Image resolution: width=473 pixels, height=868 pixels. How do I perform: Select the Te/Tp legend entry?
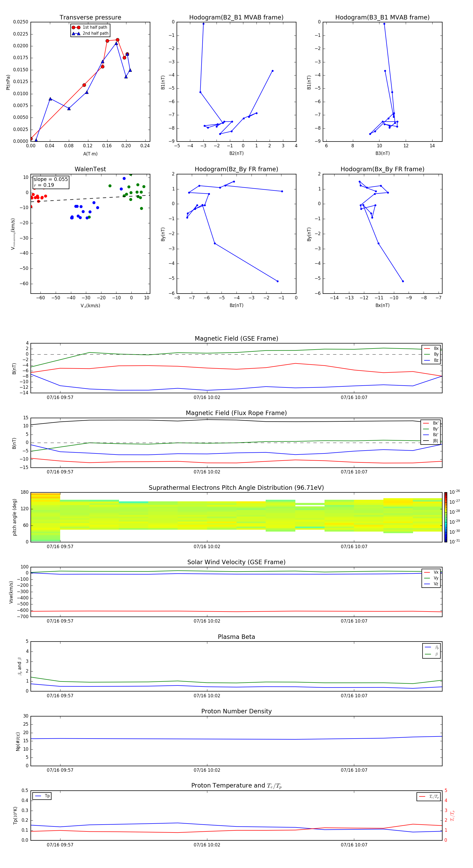coord(429,796)
